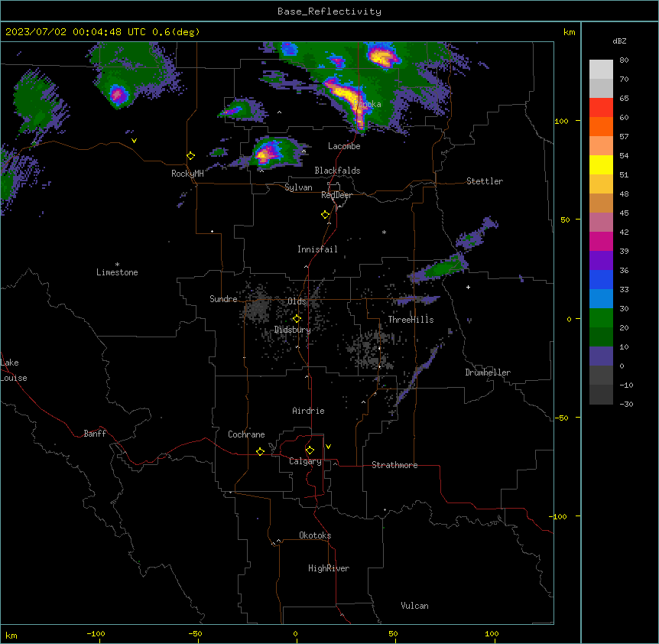Select the light gray 70-80 dBZ swatch
Screen dimensions: 659x644
(601, 70)
